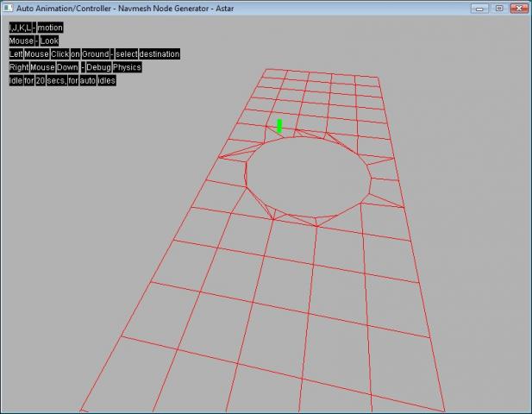Click 'Left Mouse Click on Ground' instruction
This screenshot has height=414, width=532.
click(x=94, y=54)
